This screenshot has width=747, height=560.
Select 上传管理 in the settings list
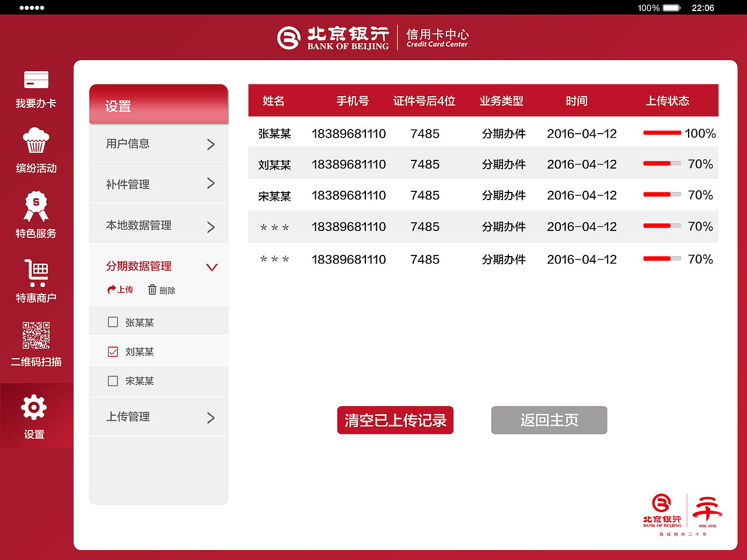[158, 416]
